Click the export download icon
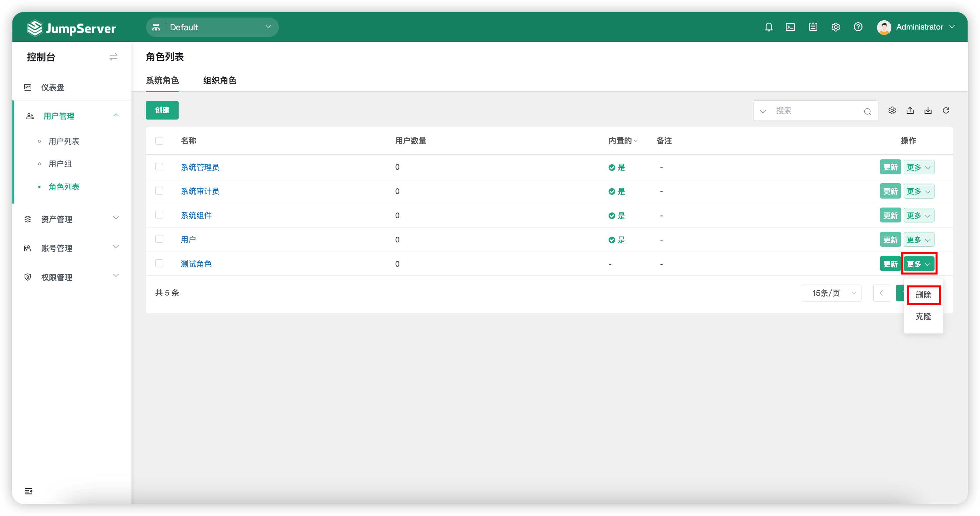 tap(928, 110)
